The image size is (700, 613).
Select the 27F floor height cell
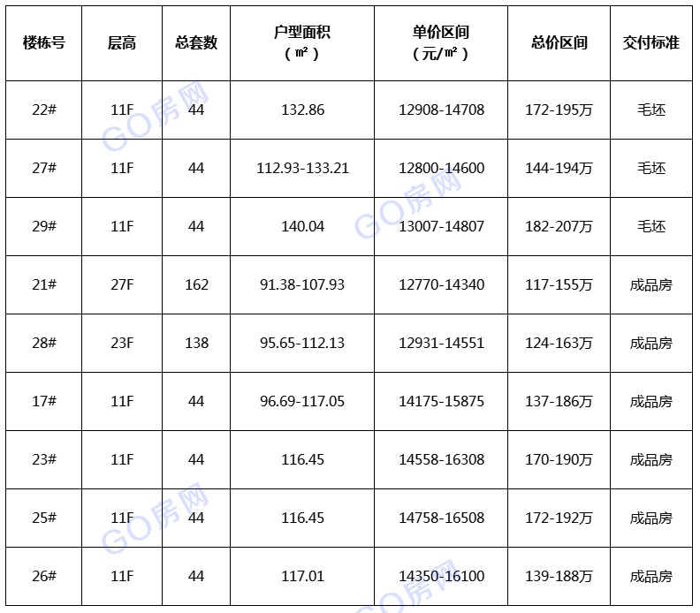pyautogui.click(x=122, y=284)
